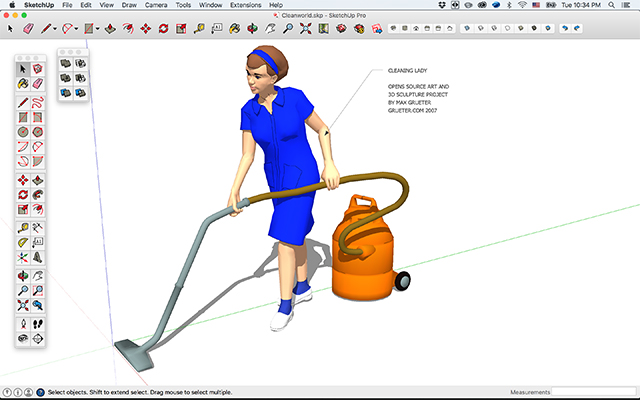Open the File menu

click(67, 5)
